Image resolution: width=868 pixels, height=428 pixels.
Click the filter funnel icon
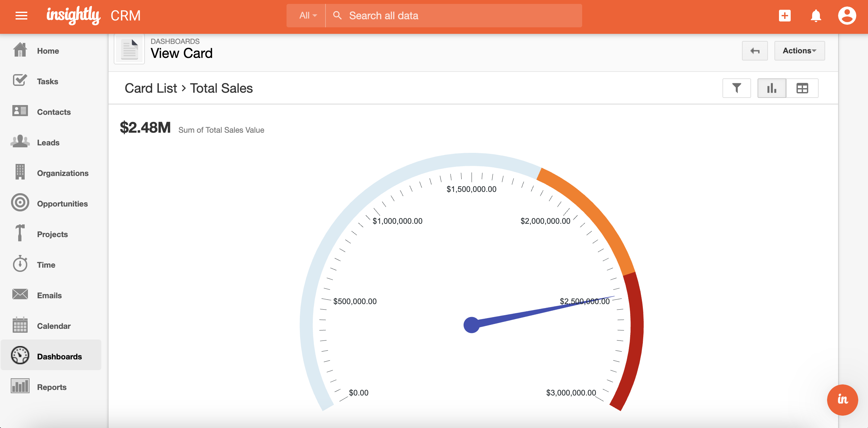[736, 88]
